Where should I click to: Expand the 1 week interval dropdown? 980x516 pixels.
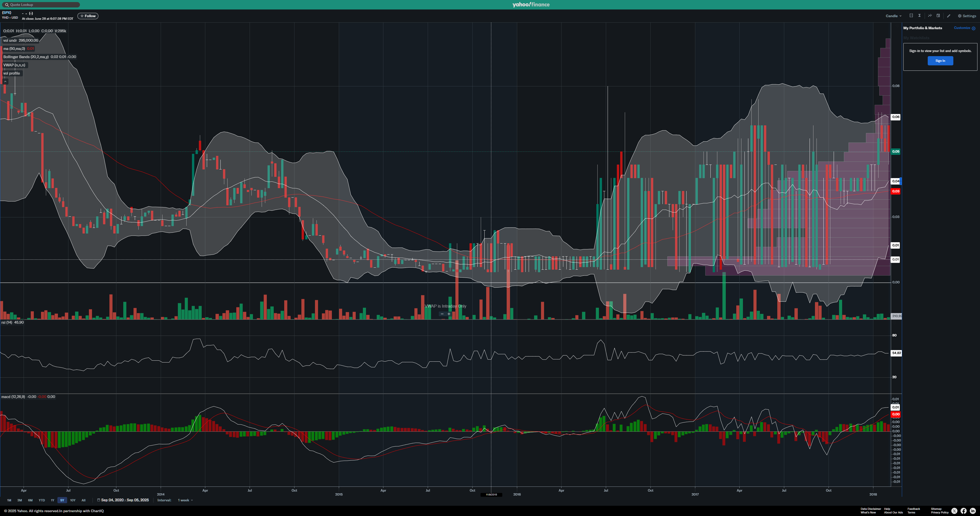[185, 500]
